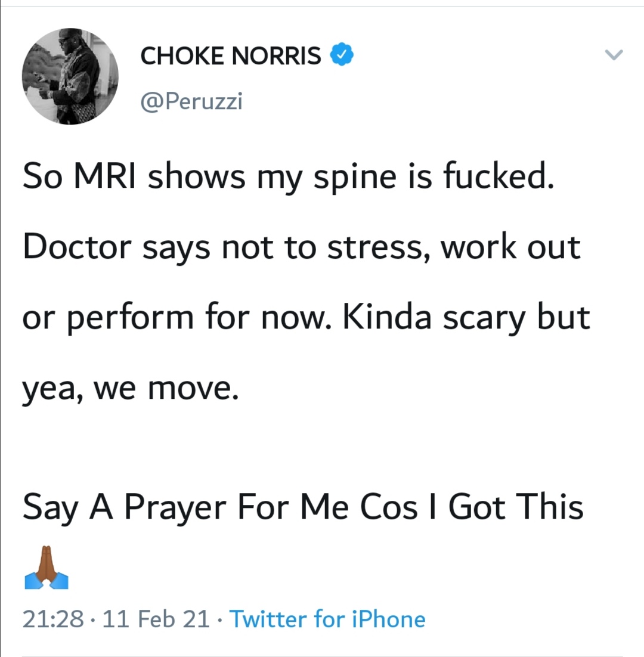This screenshot has height=657, width=644.
Task: Click the 21:28 timestamp
Action: (53, 619)
